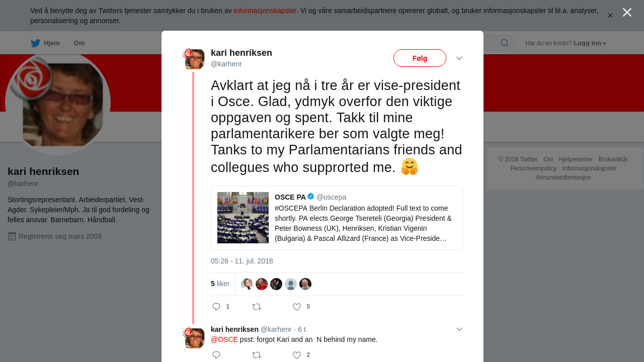Viewport: 644px width, 362px height.
Task: Like the @OSCE reply tweet
Action: coord(297,355)
